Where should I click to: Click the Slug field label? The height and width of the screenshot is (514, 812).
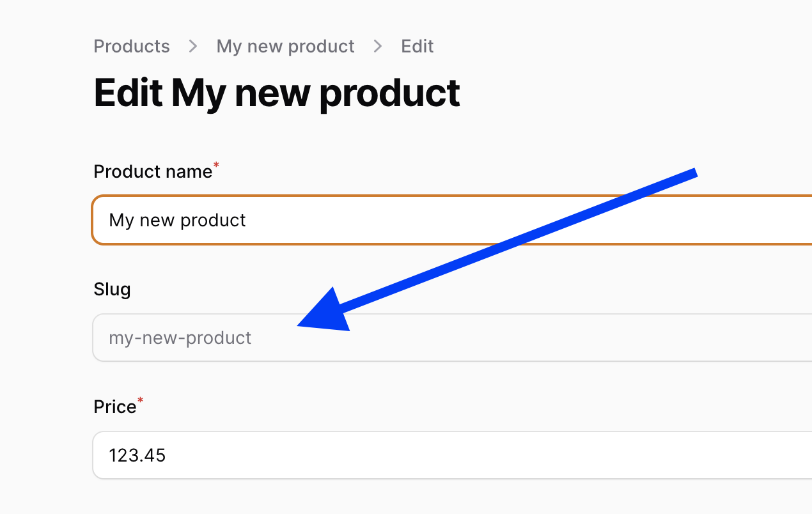click(x=112, y=290)
